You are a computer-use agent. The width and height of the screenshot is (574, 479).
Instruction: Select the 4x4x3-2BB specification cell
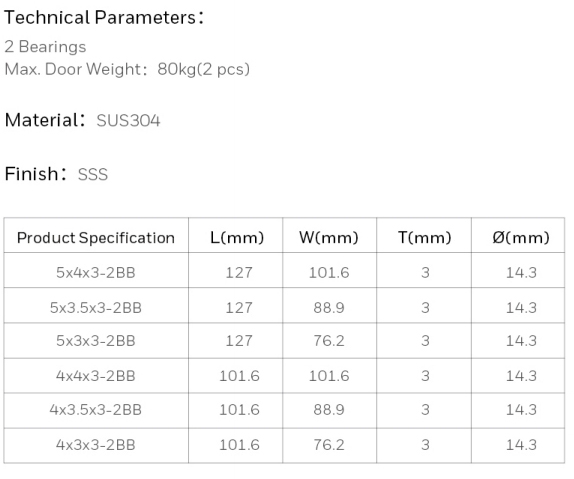point(96,376)
